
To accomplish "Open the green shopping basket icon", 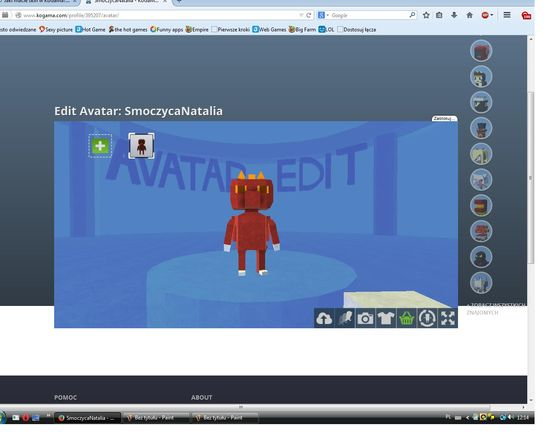I will [x=407, y=319].
